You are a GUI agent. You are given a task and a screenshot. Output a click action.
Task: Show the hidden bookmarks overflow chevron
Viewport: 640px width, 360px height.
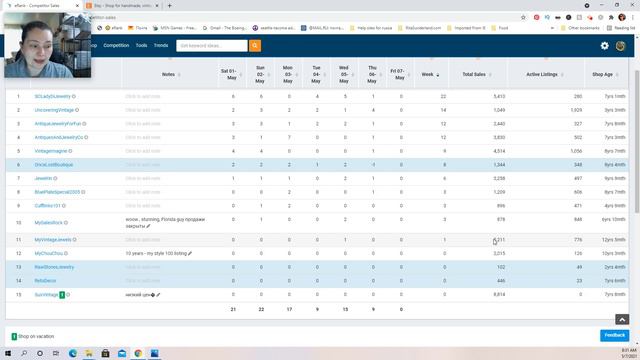pyautogui.click(x=552, y=28)
